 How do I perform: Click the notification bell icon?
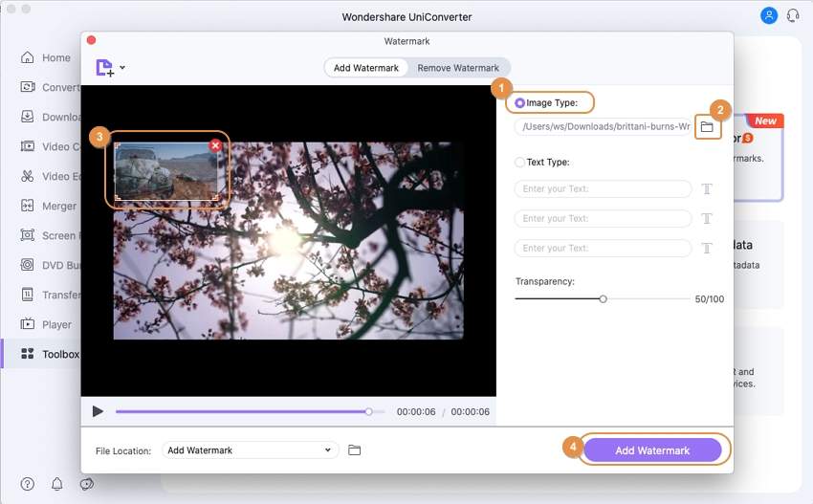coord(57,484)
